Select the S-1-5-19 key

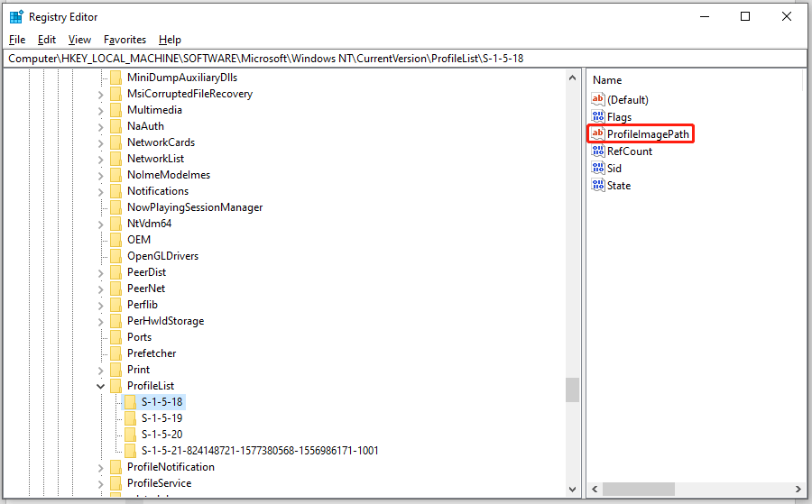click(x=161, y=418)
